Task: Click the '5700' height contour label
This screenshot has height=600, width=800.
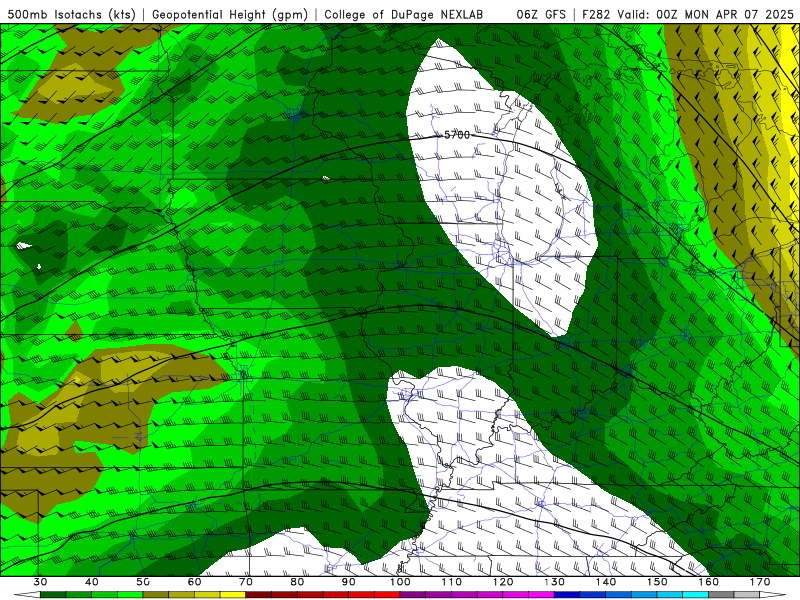Action: (457, 135)
